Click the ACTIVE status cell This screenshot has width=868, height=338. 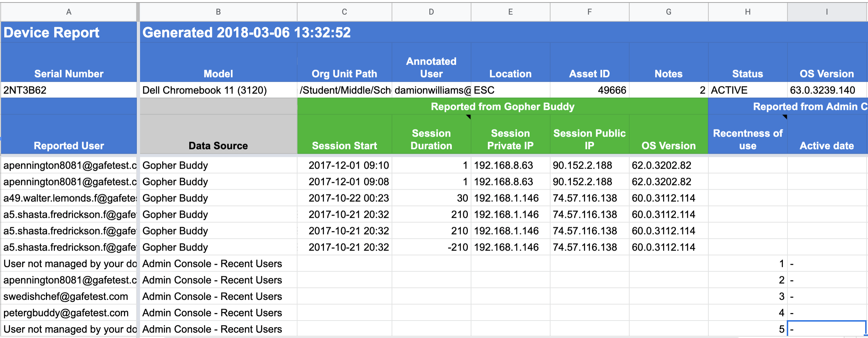point(747,90)
